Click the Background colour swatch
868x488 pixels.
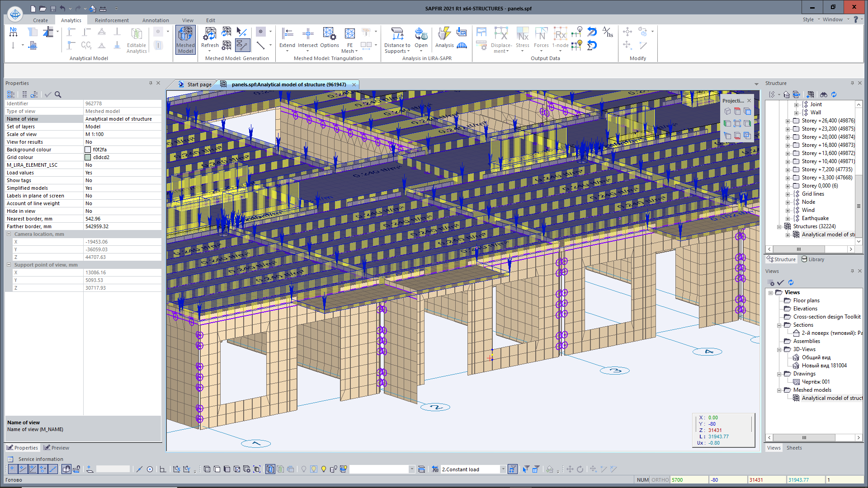[88, 150]
